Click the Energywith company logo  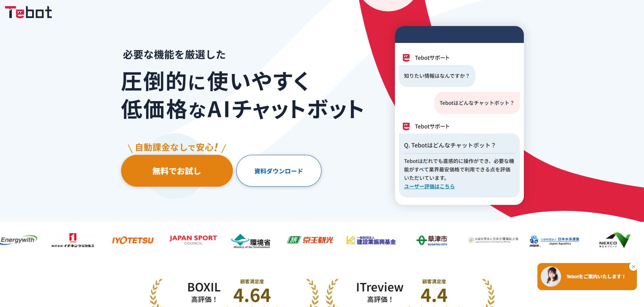coord(19,240)
